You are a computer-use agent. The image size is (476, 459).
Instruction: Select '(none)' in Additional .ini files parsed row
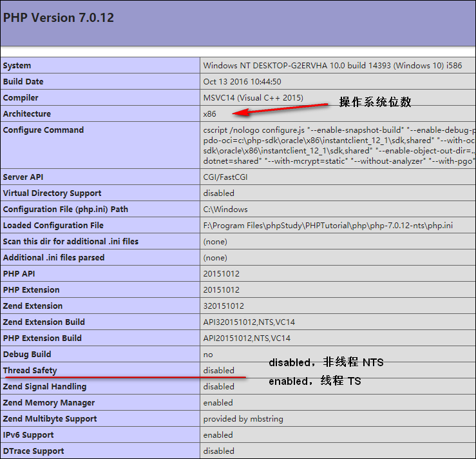[215, 258]
